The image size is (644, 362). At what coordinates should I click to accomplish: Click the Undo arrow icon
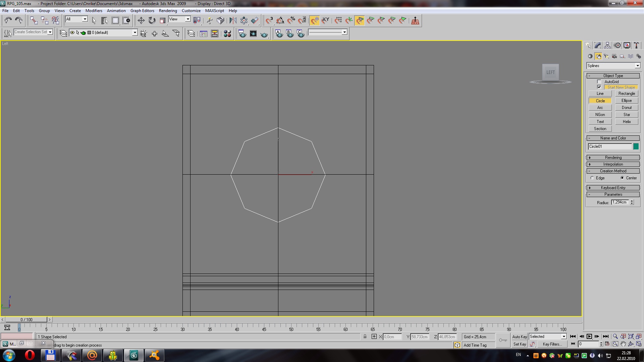pyautogui.click(x=8, y=21)
